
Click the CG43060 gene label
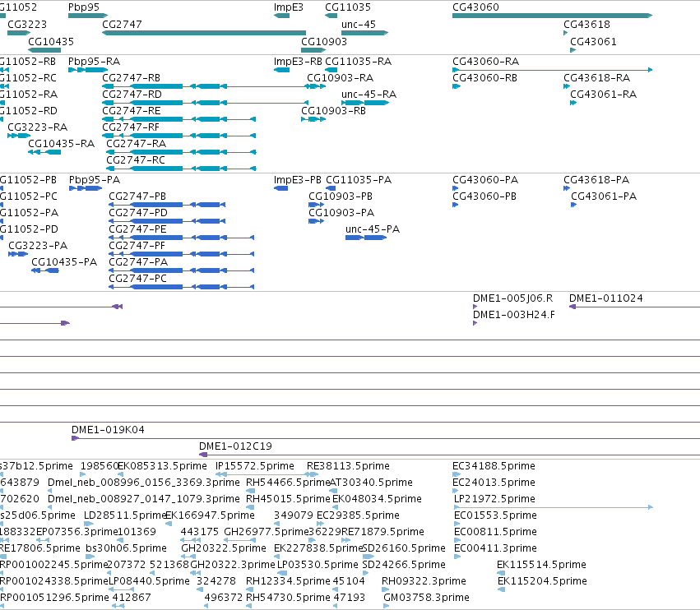[475, 7]
